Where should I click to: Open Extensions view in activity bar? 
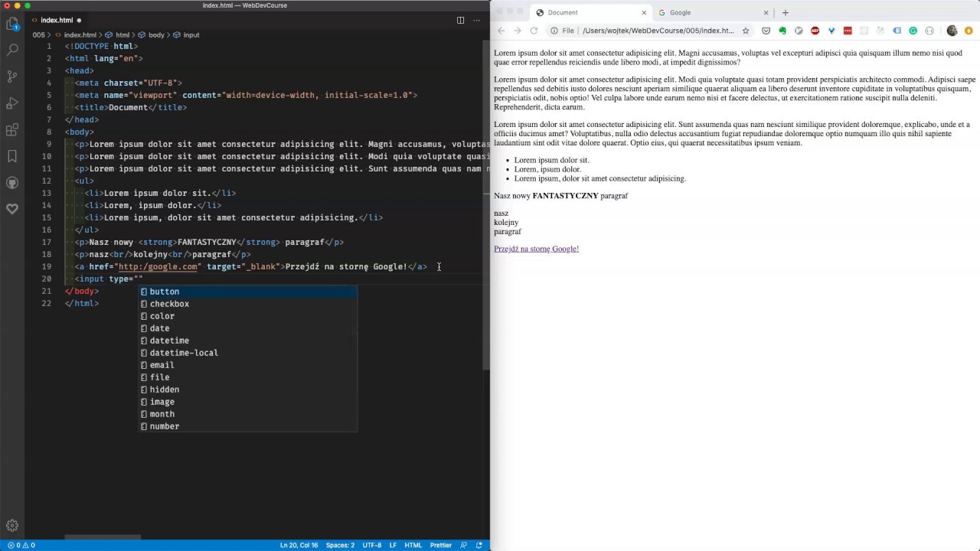12,130
